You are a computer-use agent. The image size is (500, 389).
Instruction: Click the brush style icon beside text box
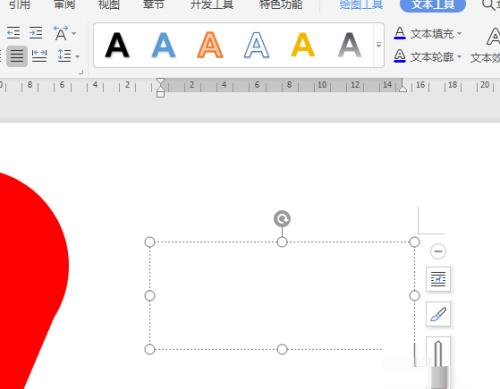[438, 314]
